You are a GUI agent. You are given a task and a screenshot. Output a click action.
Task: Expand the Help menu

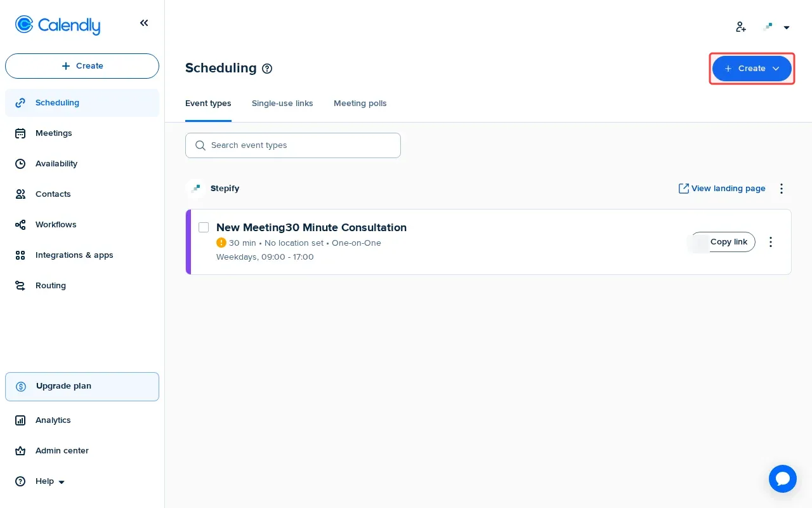(49, 481)
